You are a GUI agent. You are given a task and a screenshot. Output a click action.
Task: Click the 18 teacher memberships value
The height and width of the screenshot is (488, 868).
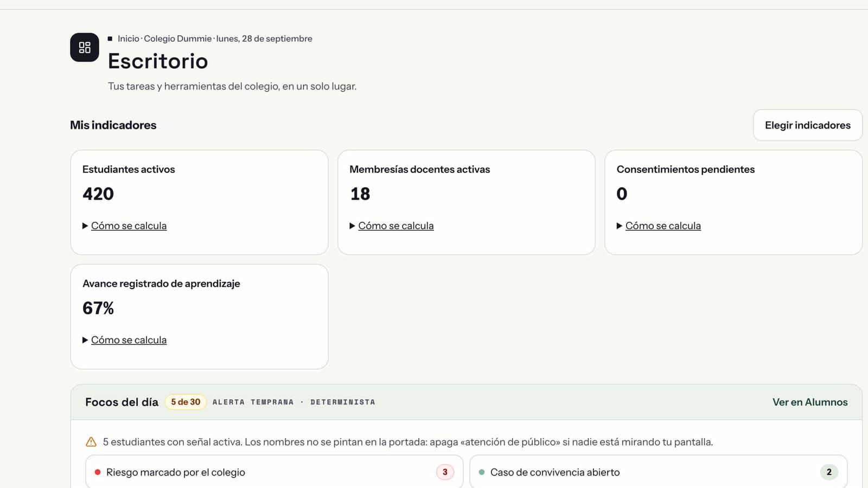pyautogui.click(x=360, y=194)
